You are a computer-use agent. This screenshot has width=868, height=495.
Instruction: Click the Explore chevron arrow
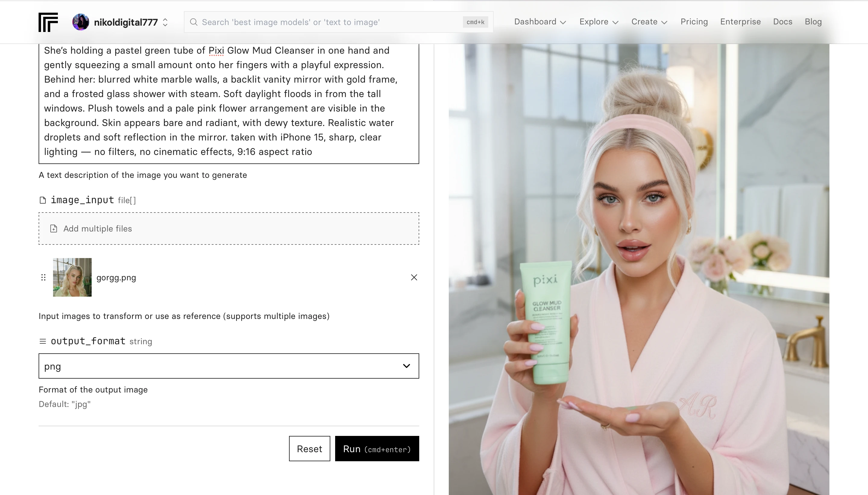pos(615,22)
